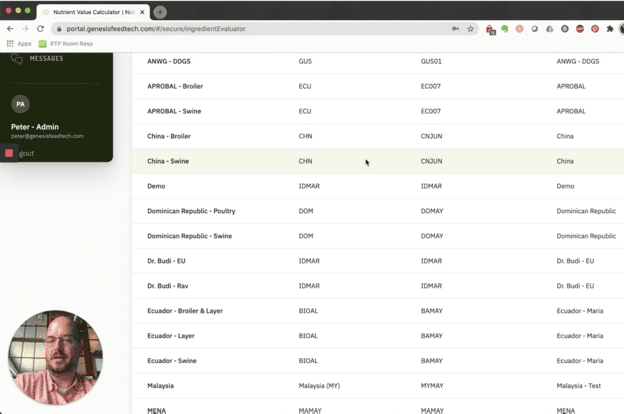Click the presenter webcam video thumbnail

point(55,357)
